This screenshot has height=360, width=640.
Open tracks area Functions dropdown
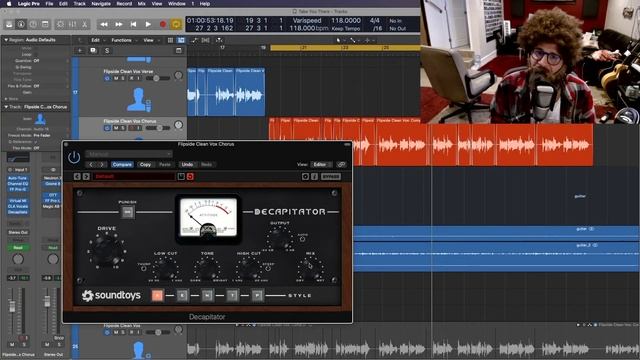[123, 40]
